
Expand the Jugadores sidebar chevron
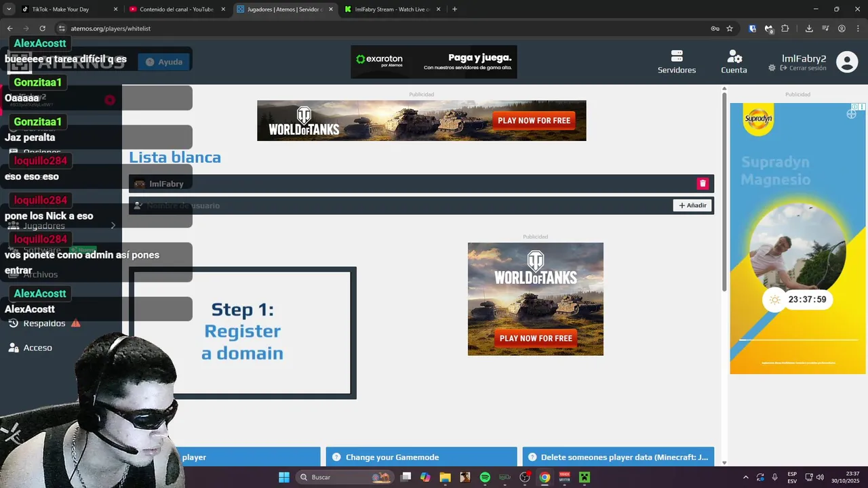(113, 226)
